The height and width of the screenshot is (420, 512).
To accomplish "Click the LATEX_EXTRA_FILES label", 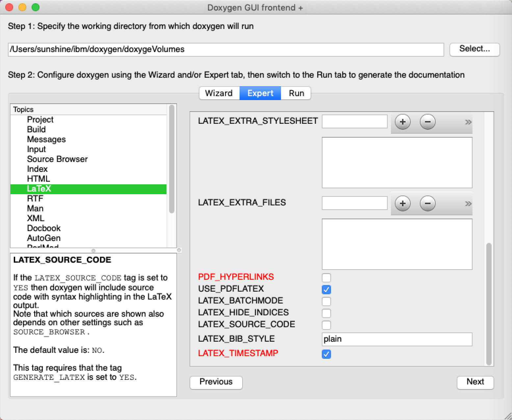I will pos(242,202).
